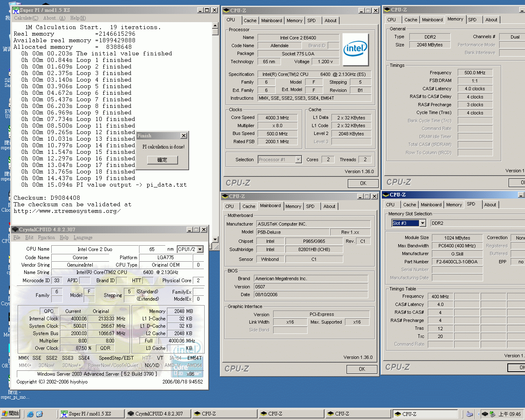This screenshot has width=525, height=420.
Task: Click the 'super_pi_mo...' desktop shortcut label
Action: (x=15, y=397)
